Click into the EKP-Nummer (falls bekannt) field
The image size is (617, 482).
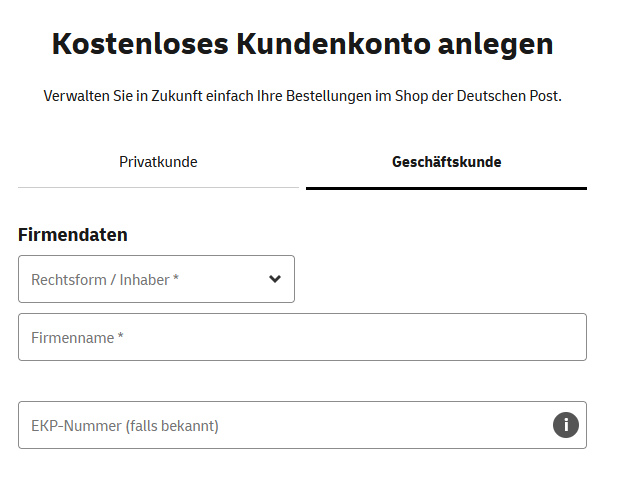click(302, 425)
